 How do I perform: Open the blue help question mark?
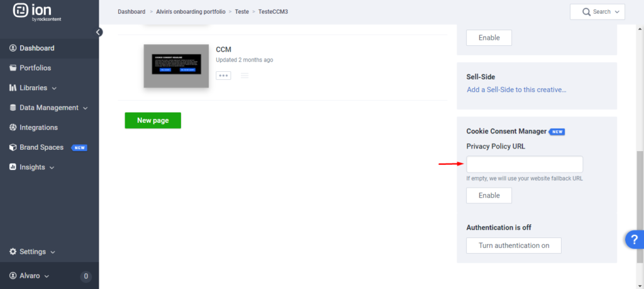[x=633, y=239]
